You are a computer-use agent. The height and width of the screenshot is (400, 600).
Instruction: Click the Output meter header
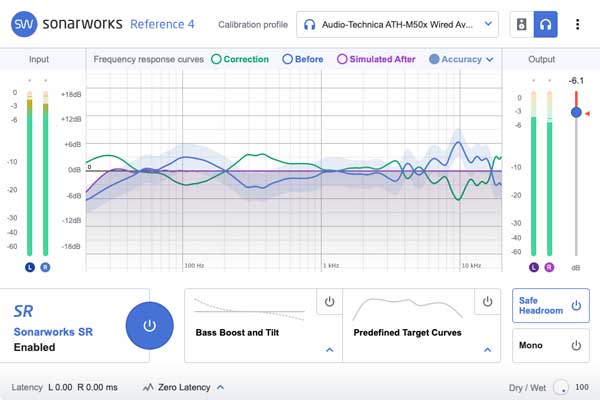pyautogui.click(x=541, y=59)
